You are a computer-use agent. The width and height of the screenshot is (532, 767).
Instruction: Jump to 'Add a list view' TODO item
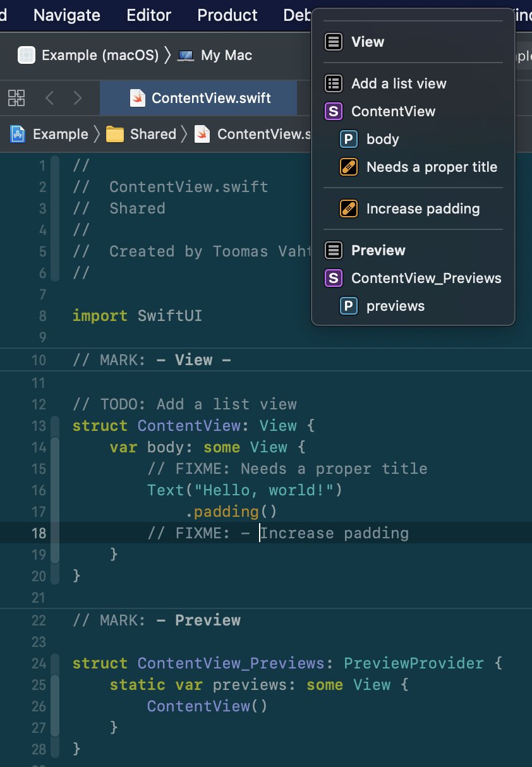point(398,83)
